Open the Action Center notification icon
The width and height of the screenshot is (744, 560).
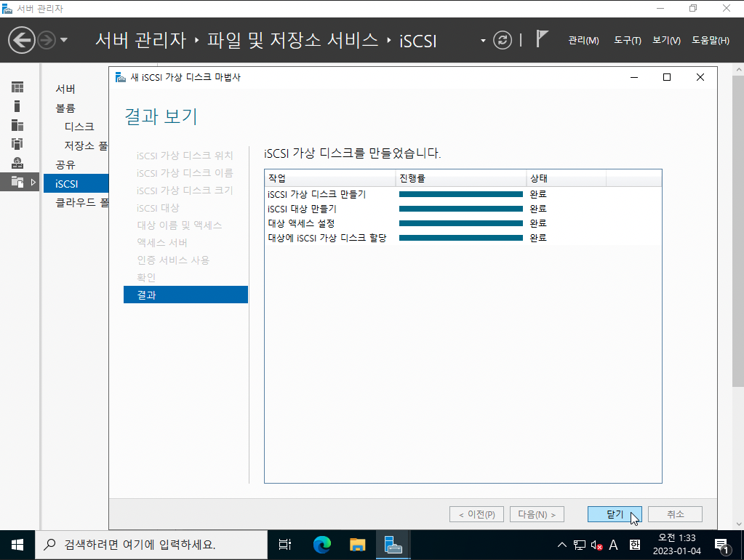[722, 545]
